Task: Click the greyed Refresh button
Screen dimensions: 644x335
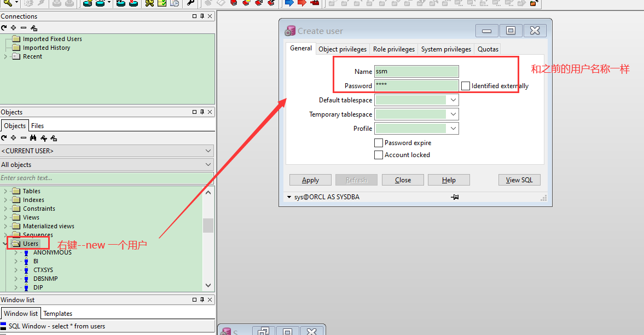Action: point(356,180)
